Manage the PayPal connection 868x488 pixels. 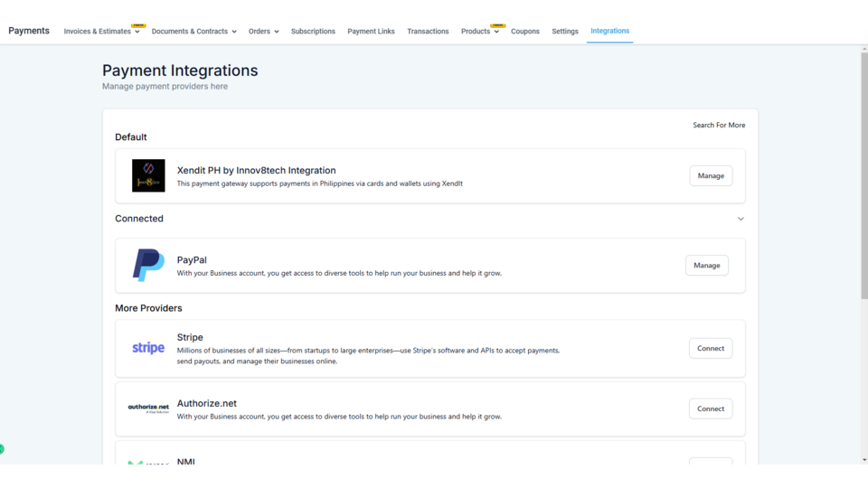[x=707, y=265]
